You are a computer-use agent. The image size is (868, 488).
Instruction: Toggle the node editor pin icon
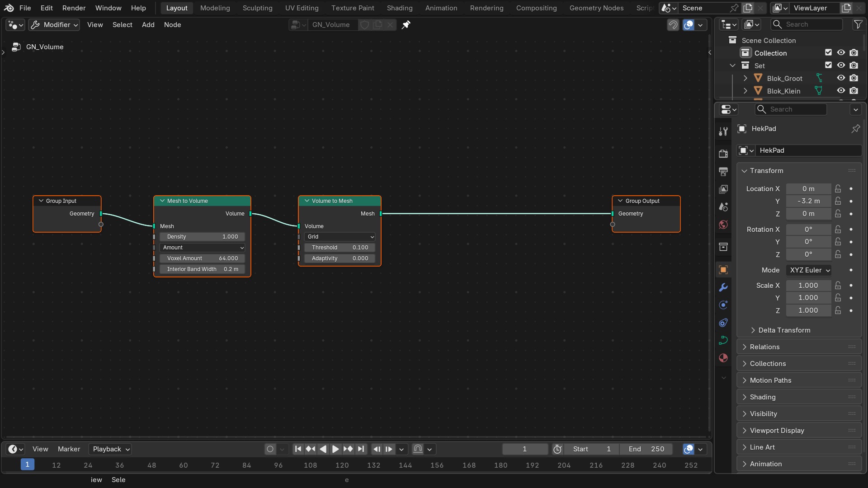(x=406, y=25)
